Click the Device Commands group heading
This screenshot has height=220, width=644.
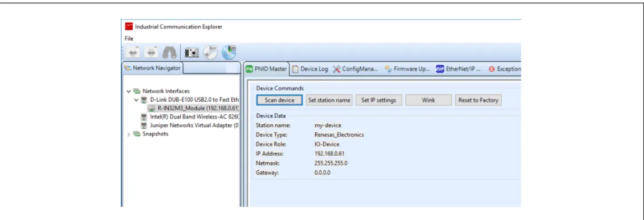(x=280, y=88)
